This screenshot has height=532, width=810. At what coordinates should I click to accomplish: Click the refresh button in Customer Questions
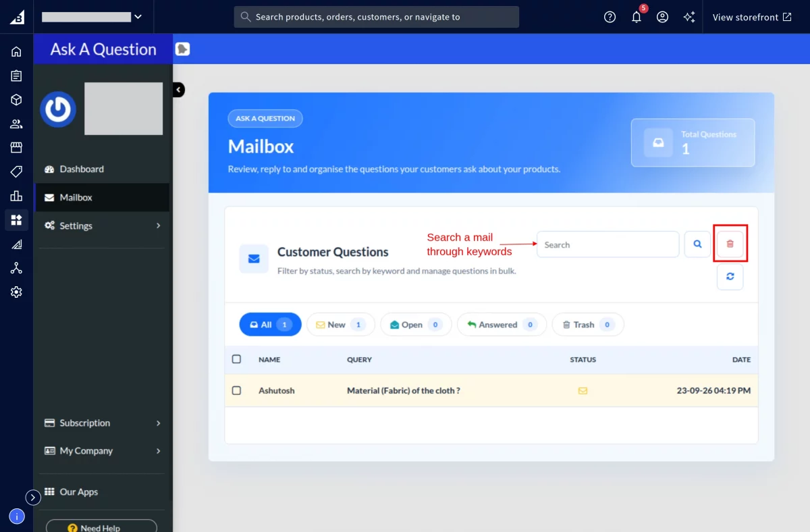click(x=730, y=276)
